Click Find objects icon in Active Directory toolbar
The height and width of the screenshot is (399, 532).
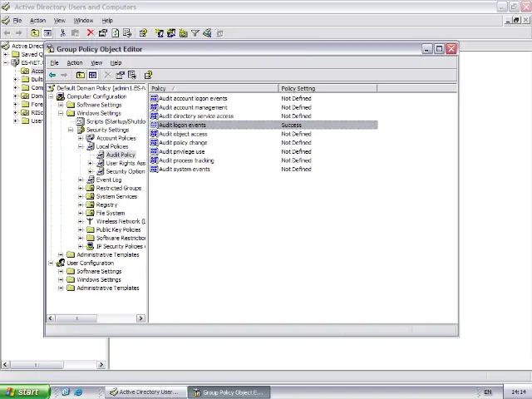coord(207,33)
